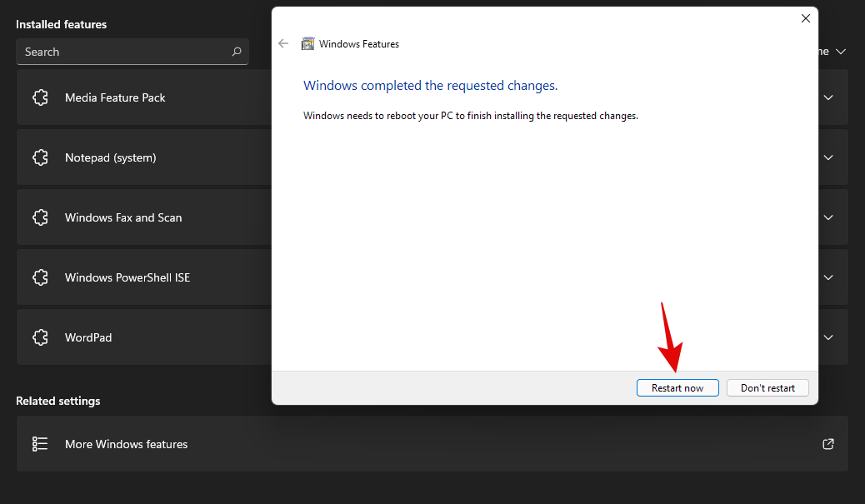Click the search magnifier icon
Screen dimensions: 865x504
tap(237, 52)
